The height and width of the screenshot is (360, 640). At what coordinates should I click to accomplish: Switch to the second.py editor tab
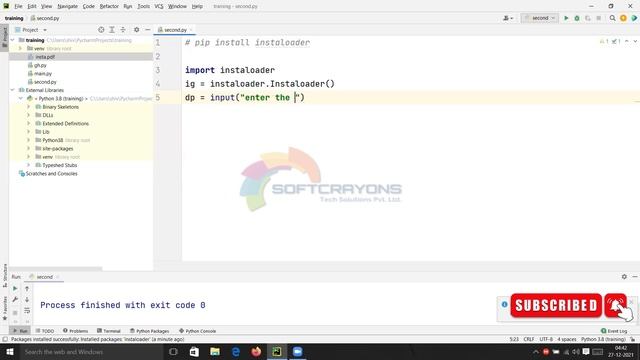[x=175, y=30]
